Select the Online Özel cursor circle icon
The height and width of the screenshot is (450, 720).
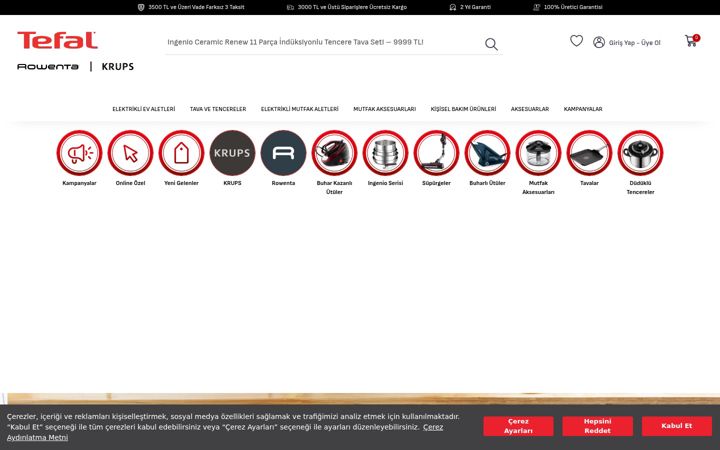coord(130,153)
